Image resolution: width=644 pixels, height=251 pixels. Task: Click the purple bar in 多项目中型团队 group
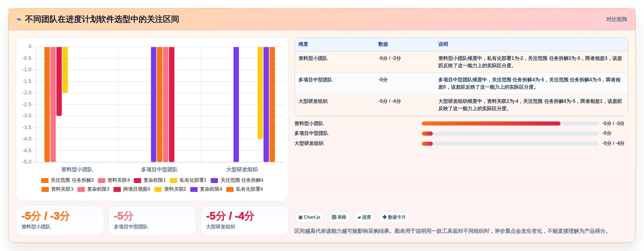tap(154, 104)
